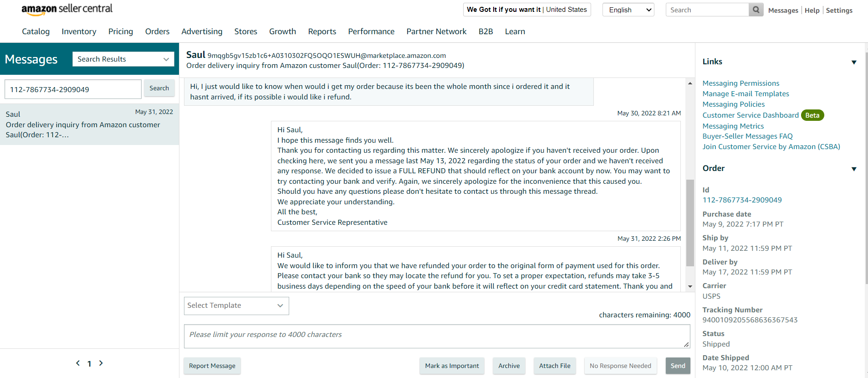Open the Customer Service Dashboard link
Image resolution: width=868 pixels, height=378 pixels.
[x=751, y=115]
